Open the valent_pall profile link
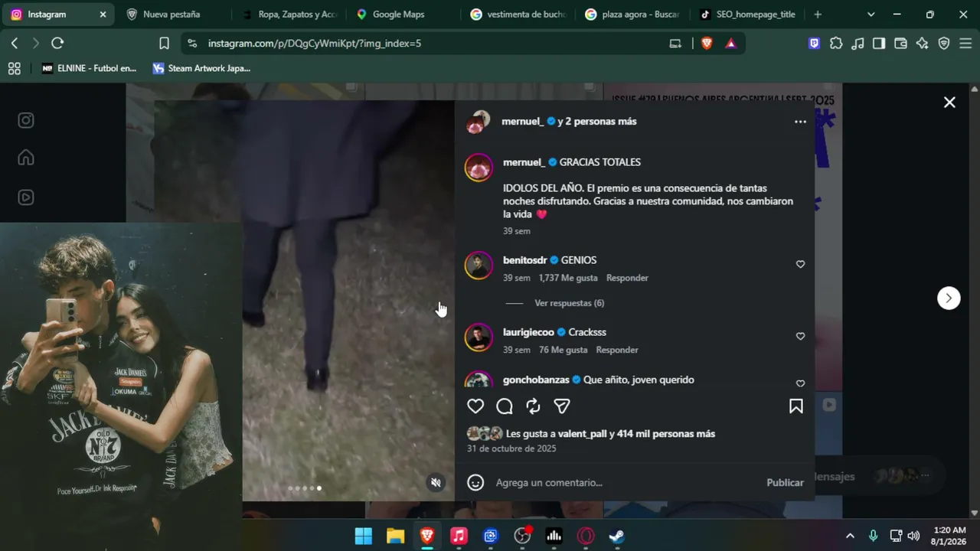Screen dimensions: 980x551 tap(582, 434)
